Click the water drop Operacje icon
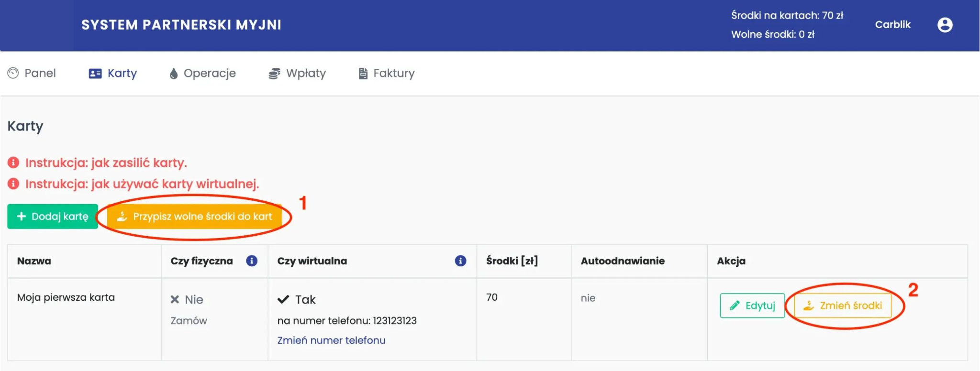 [x=174, y=74]
